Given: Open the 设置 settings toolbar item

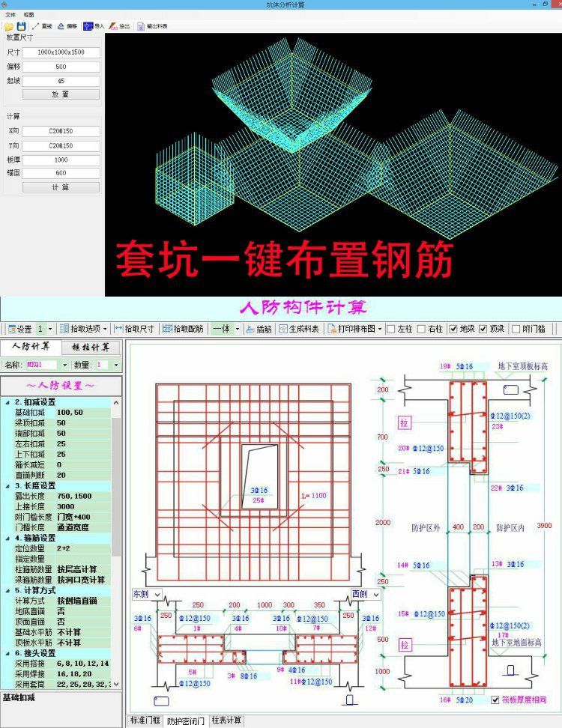Looking at the screenshot, I should (20, 329).
